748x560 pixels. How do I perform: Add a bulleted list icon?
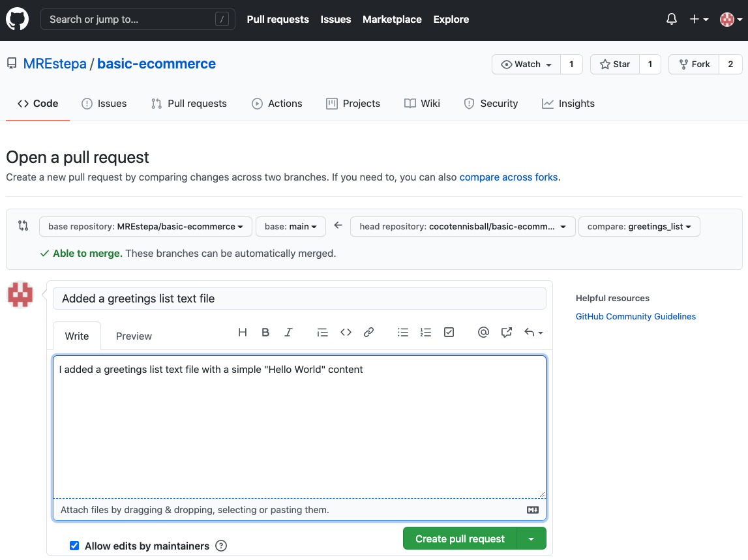point(402,332)
